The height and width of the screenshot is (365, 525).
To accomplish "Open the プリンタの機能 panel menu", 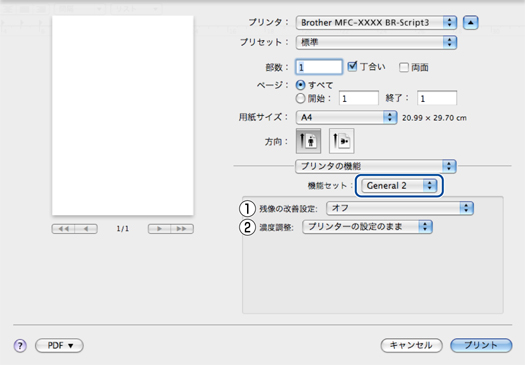I will coord(376,166).
